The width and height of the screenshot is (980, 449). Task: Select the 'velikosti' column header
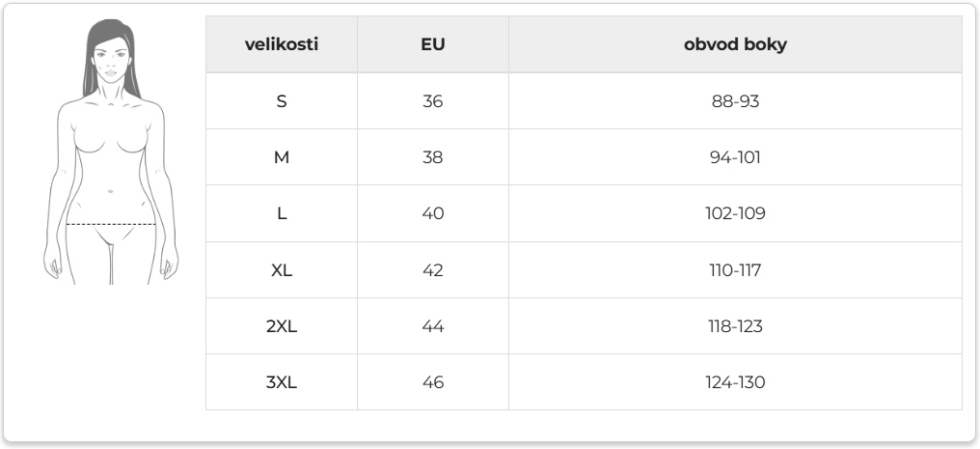[x=282, y=44]
